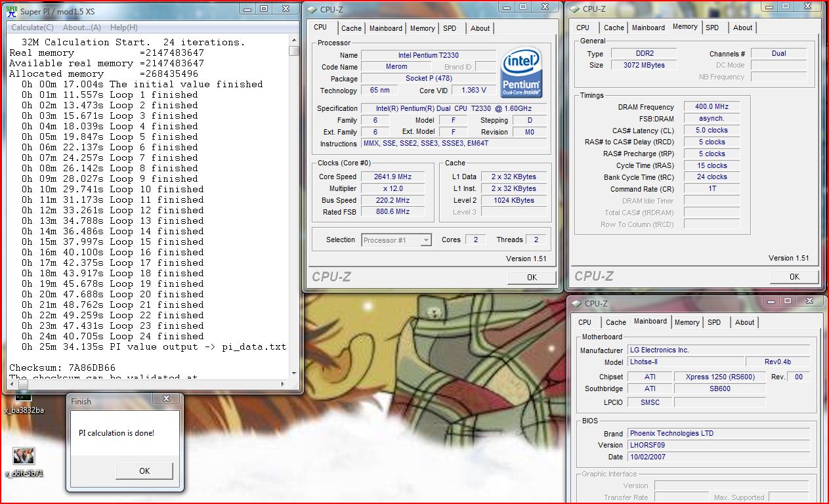The width and height of the screenshot is (829, 504).
Task: Click the Channels # value Dual
Action: [x=779, y=54]
